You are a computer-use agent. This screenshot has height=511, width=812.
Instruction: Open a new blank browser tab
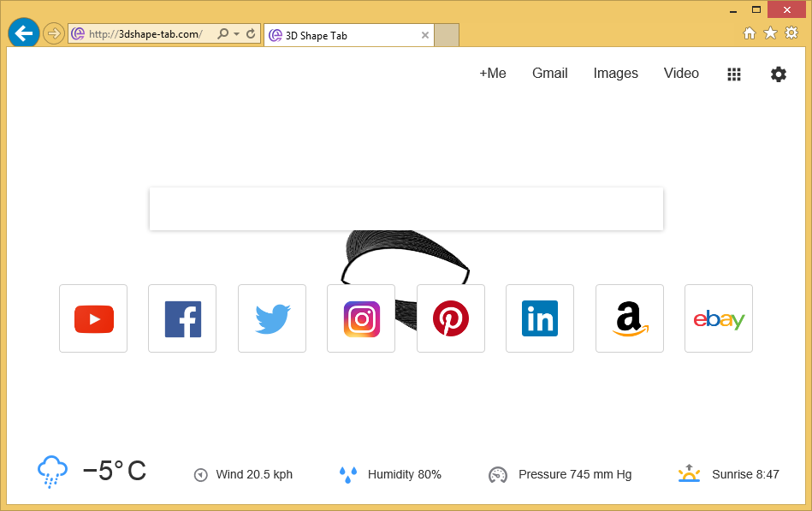[447, 35]
